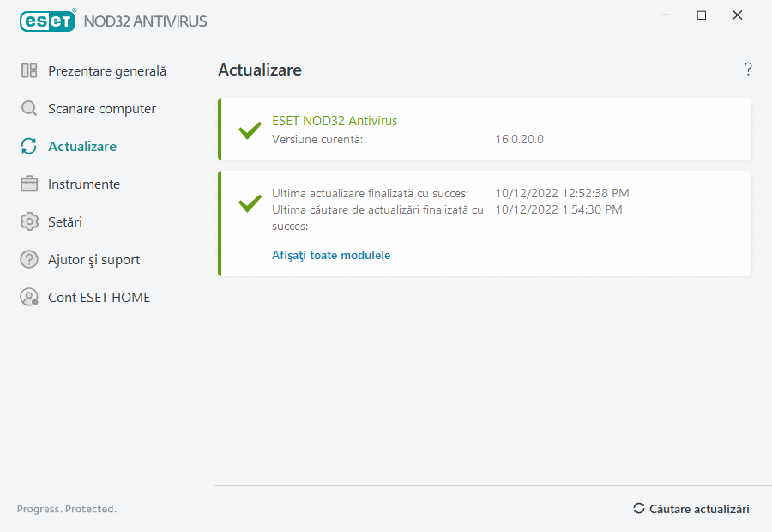This screenshot has width=772, height=532.
Task: Click the Scanare computer magnifier icon
Action: point(29,109)
